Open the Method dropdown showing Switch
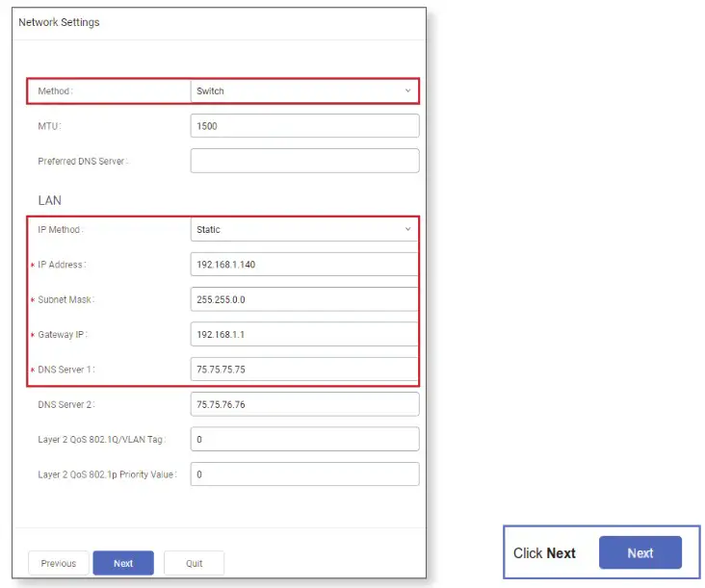The image size is (705, 588). tap(303, 91)
